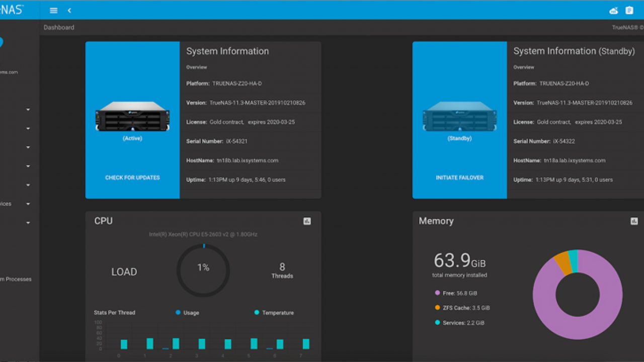Click the Intel Xeon CPU model text
This screenshot has width=644, height=362.
[203, 234]
